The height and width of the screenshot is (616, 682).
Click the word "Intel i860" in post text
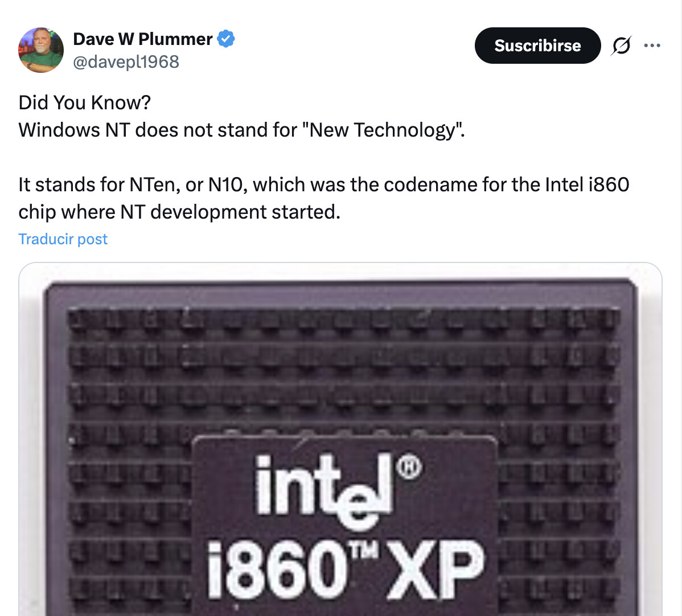coord(587,184)
